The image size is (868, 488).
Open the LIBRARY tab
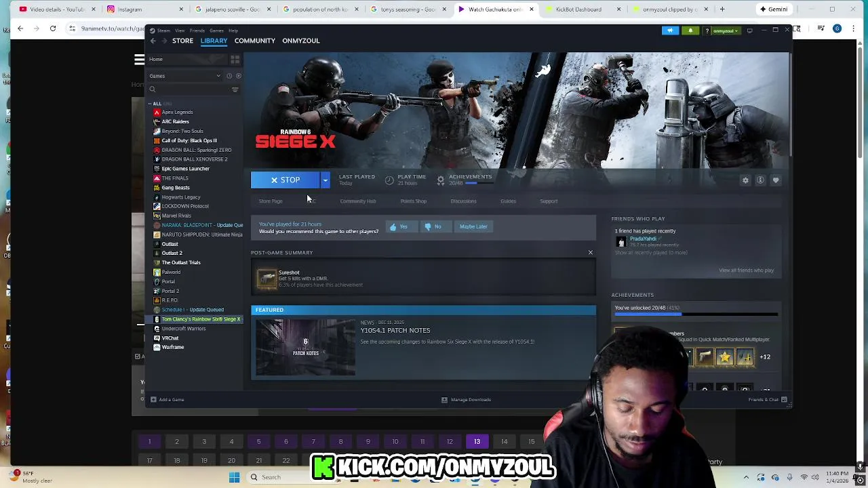214,41
